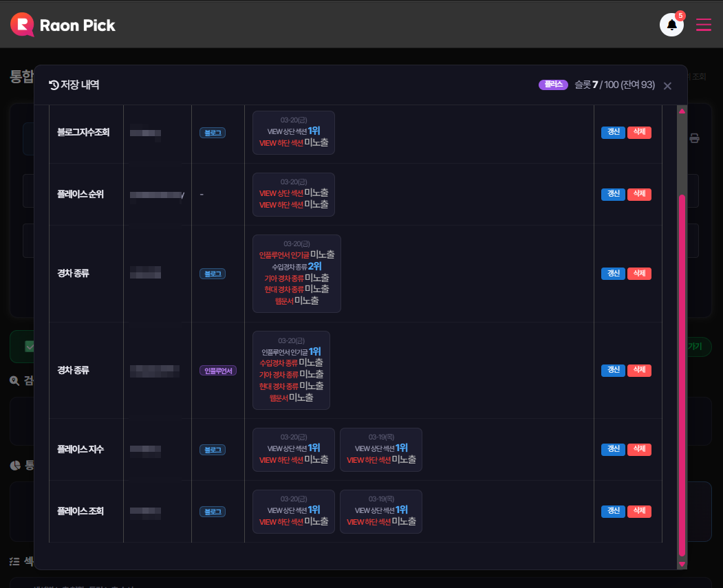Click the list scrollbar's up arrow
This screenshot has height=588, width=723.
point(682,111)
